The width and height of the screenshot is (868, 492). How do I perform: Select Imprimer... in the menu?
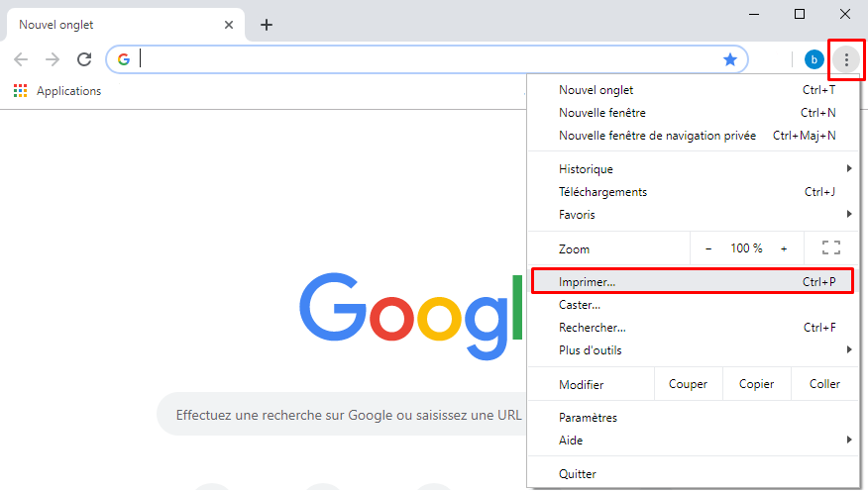coord(693,281)
